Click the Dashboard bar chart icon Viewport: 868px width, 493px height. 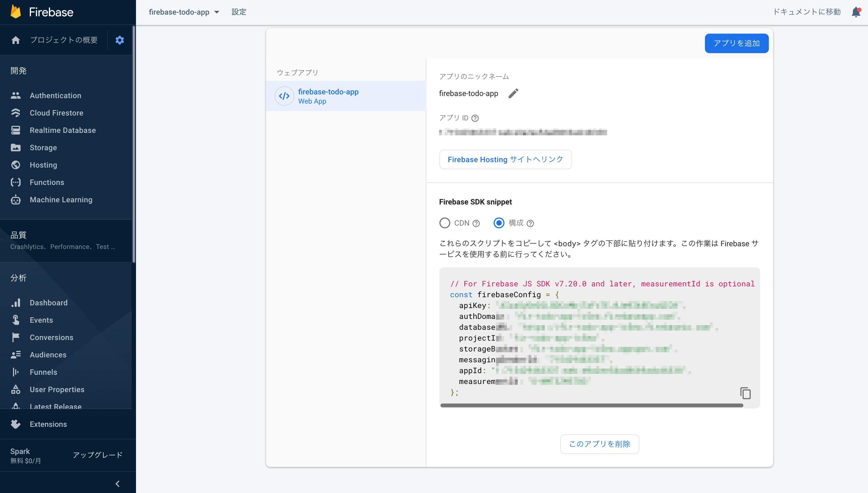[15, 303]
